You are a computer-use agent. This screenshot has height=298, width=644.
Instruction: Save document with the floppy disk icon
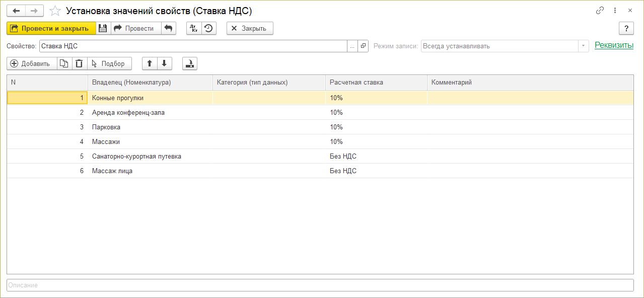point(103,29)
